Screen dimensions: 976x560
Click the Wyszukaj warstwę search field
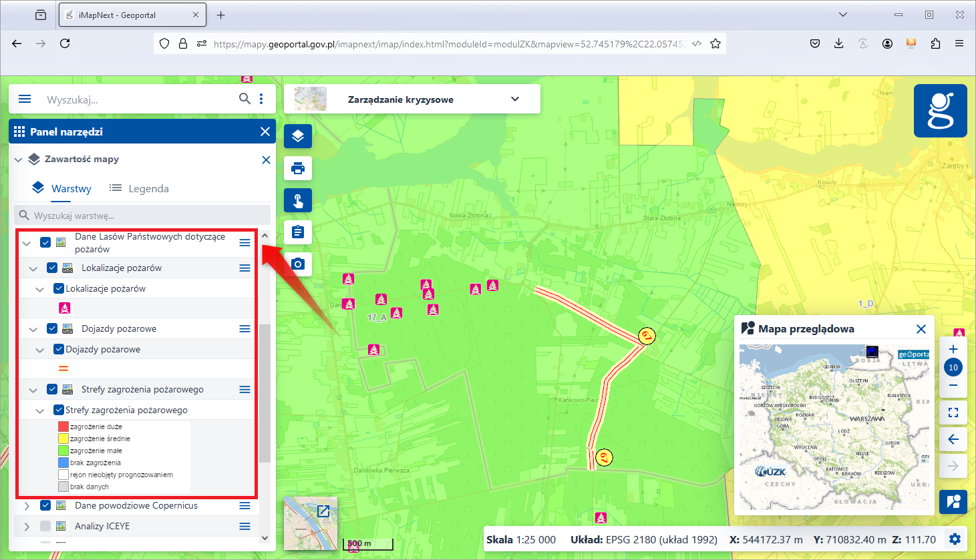[147, 216]
